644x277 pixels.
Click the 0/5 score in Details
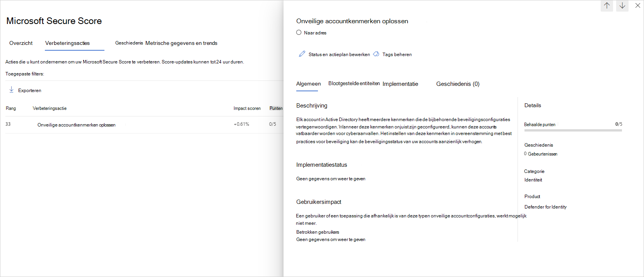619,124
